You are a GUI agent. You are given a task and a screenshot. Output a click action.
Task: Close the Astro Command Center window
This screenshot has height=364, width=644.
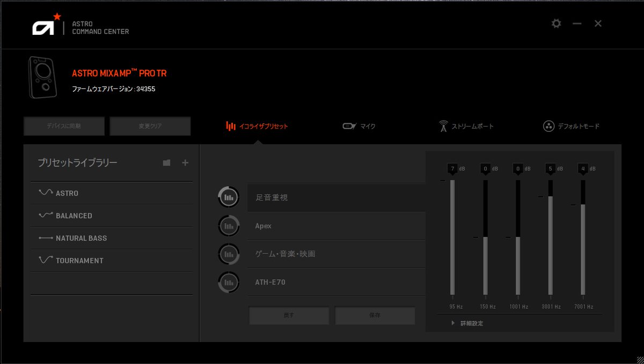[598, 24]
